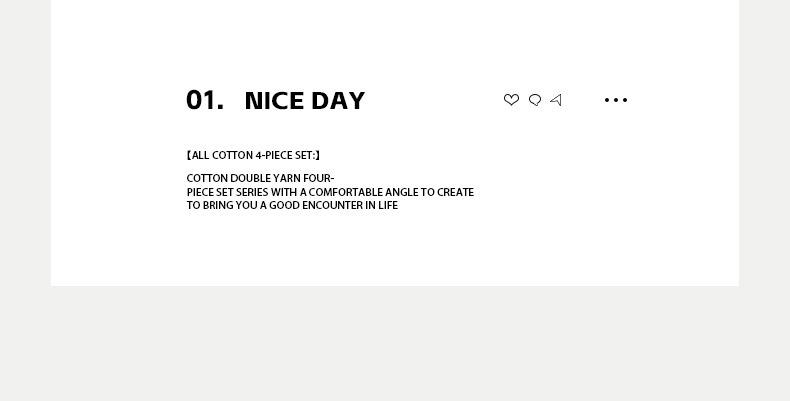The width and height of the screenshot is (790, 401).
Task: Click the middle dot of more options
Action: pyautogui.click(x=616, y=100)
